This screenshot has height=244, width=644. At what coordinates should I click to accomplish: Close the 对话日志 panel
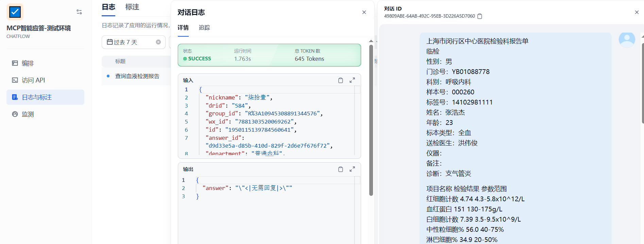pos(364,12)
